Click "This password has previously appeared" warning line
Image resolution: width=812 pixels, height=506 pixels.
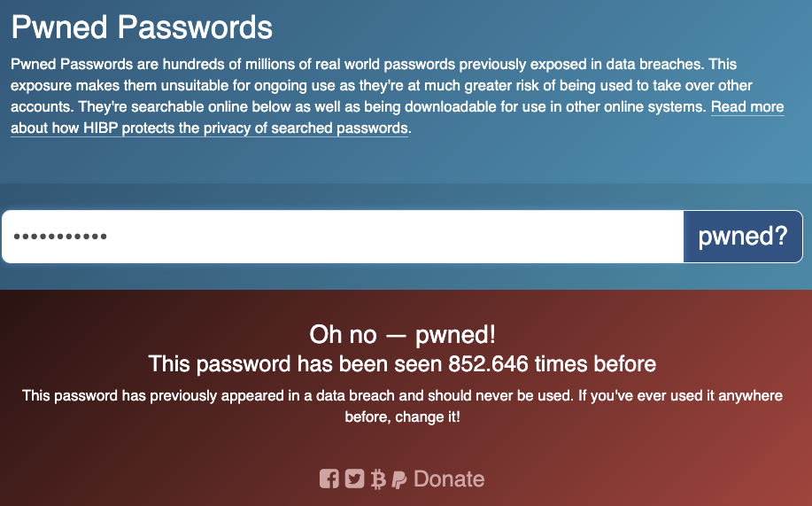pyautogui.click(x=402, y=395)
